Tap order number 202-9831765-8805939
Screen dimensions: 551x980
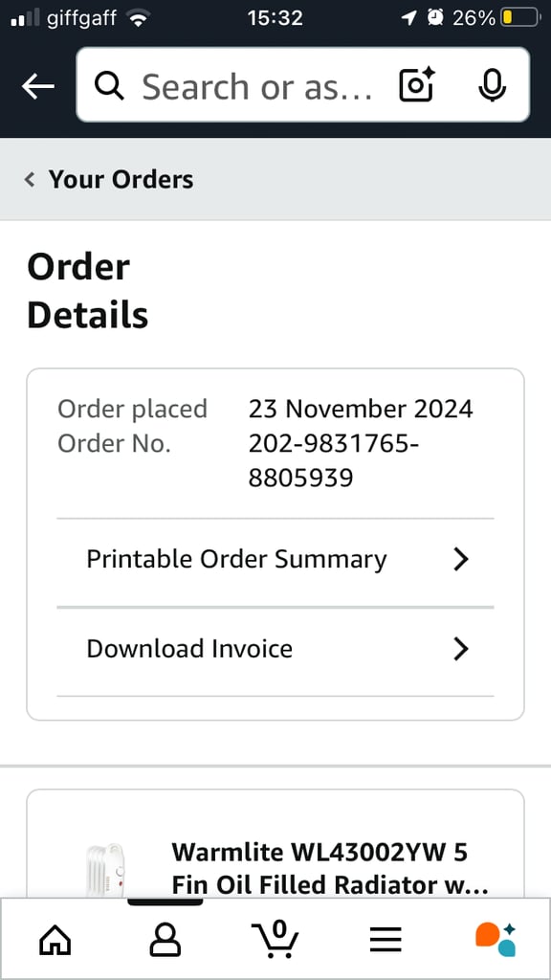(334, 461)
